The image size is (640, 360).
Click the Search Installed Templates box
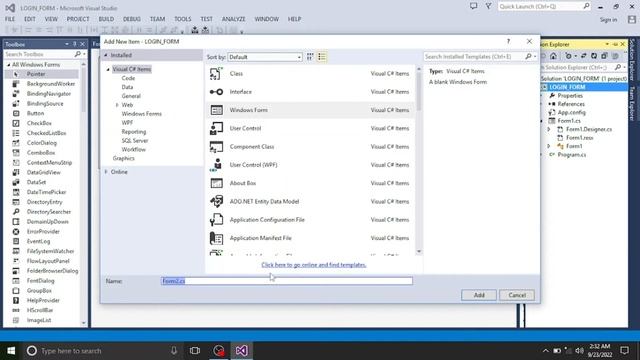474,57
